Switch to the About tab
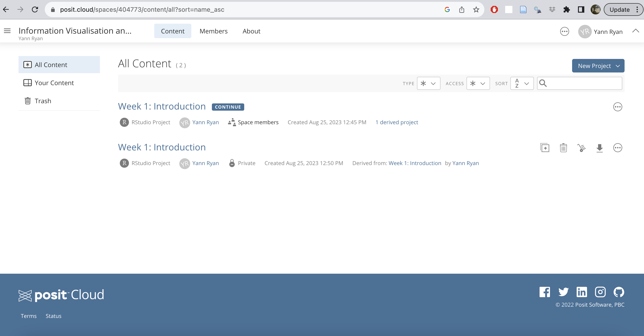 click(251, 31)
